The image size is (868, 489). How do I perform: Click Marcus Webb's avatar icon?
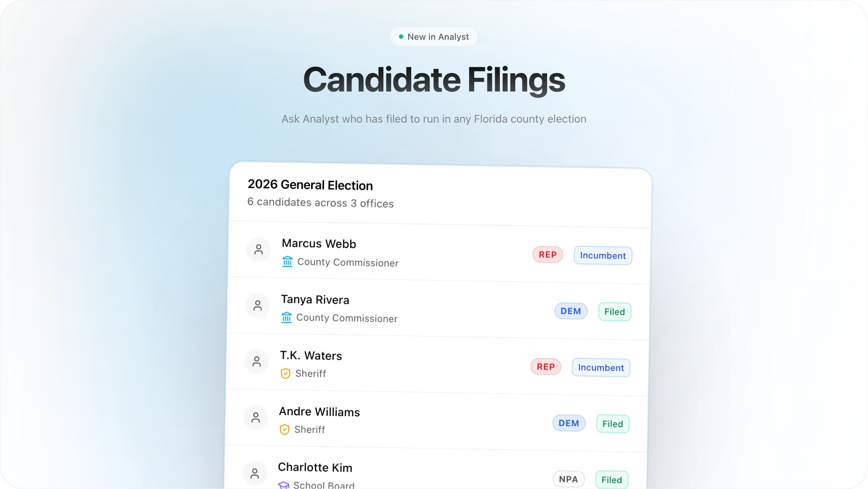click(258, 249)
